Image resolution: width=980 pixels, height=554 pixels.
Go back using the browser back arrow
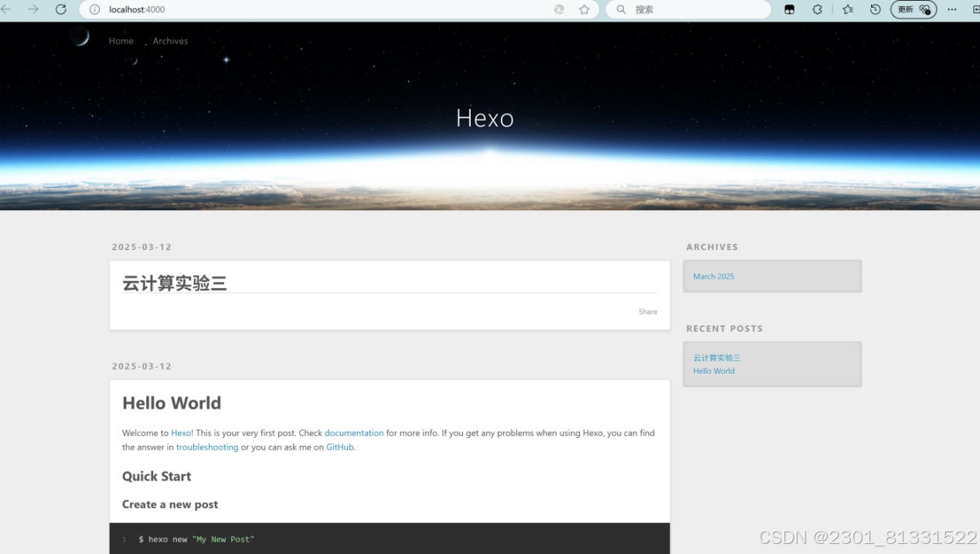5,9
